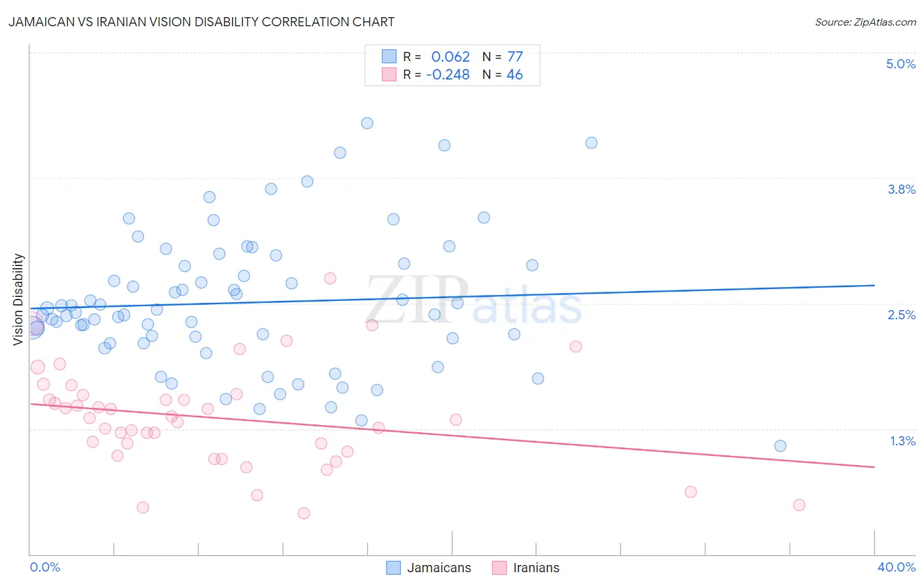Viewport: 924px width, 586px height.
Task: Click the 40.0% x-axis label
Action: pos(896,567)
